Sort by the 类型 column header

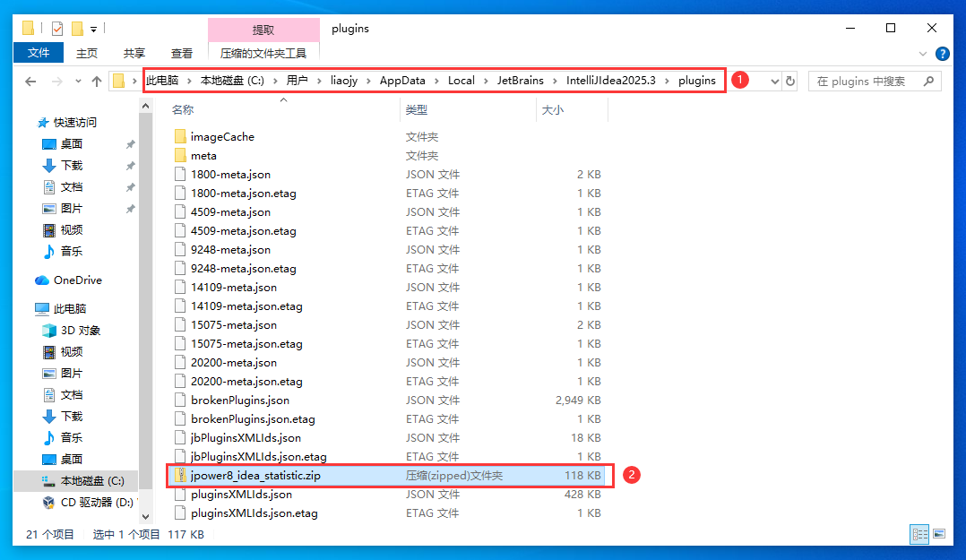coord(417,109)
